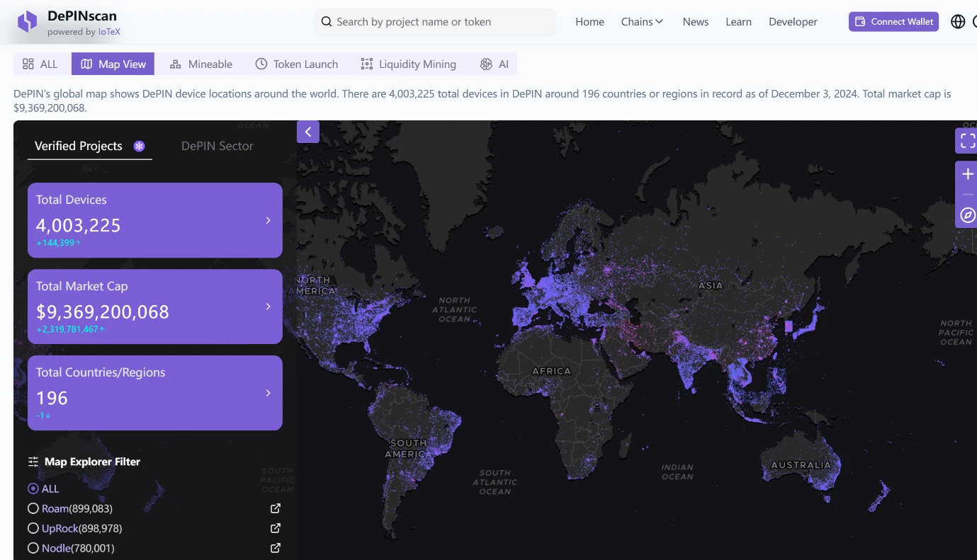Viewport: 977px width, 560px height.
Task: Open Nodle project external link icon
Action: pos(276,548)
